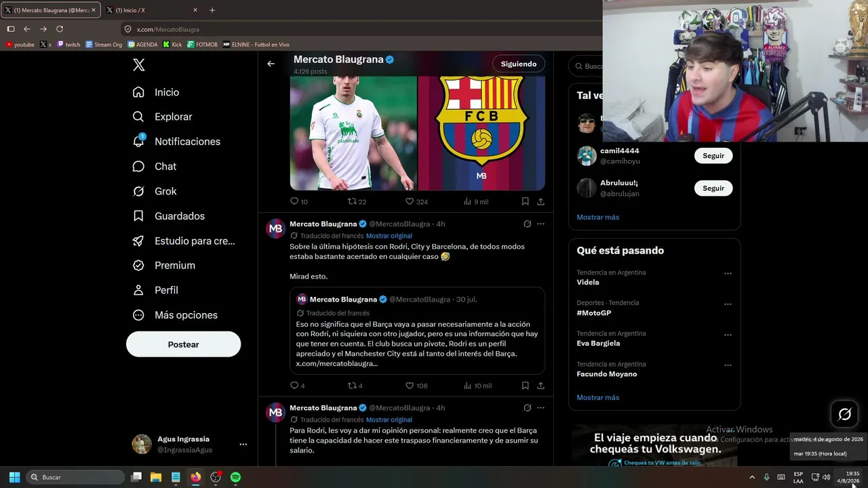
Task: Open the Windows Start menu
Action: click(14, 477)
